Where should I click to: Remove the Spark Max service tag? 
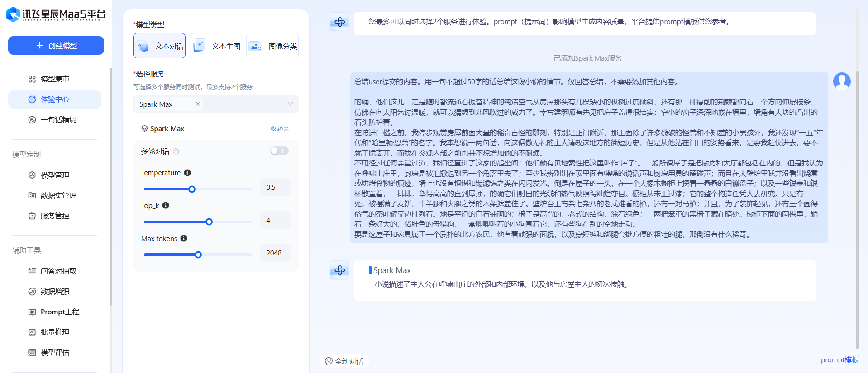click(198, 104)
